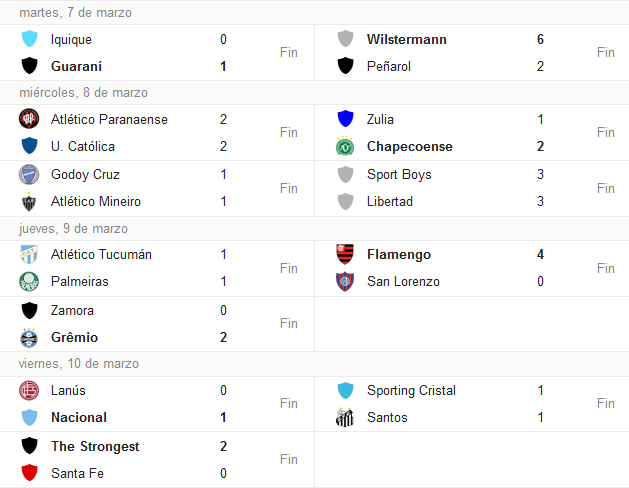Click the Lanús maroon crest
The image size is (629, 488).
29,391
